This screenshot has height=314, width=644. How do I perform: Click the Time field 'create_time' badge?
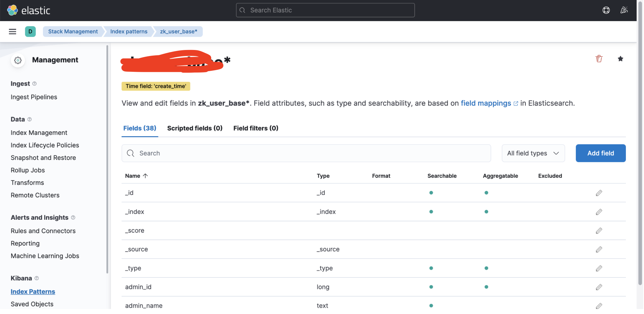pyautogui.click(x=156, y=86)
